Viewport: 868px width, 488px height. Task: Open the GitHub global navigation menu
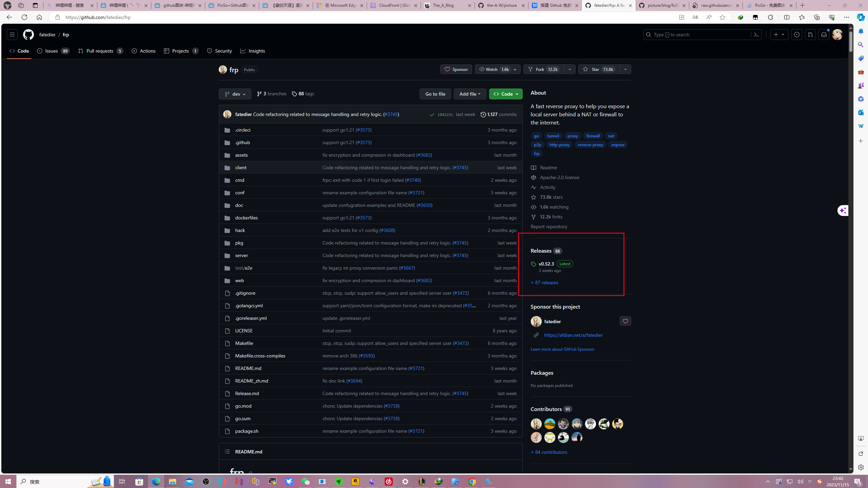point(12,35)
